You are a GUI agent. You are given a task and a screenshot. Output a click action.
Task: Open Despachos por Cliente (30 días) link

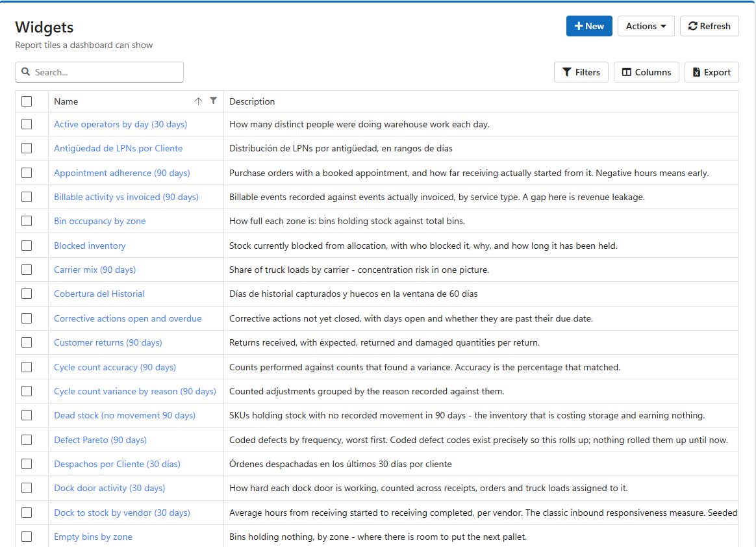click(117, 464)
